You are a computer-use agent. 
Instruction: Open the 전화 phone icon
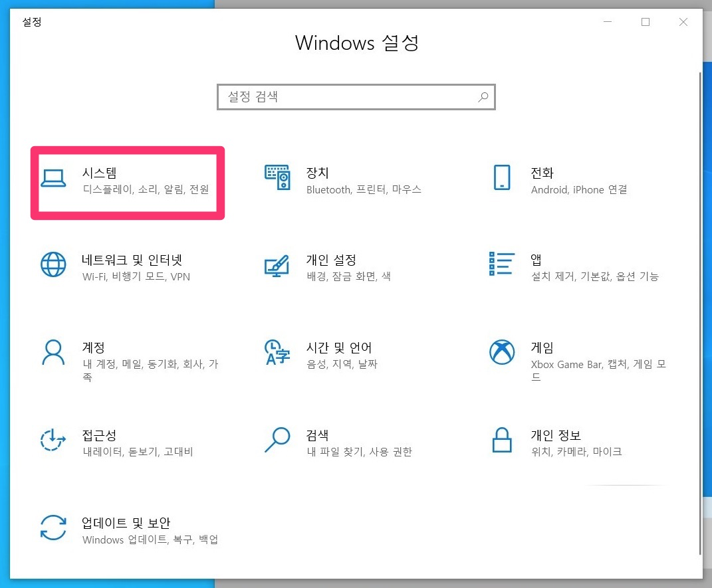pyautogui.click(x=502, y=177)
